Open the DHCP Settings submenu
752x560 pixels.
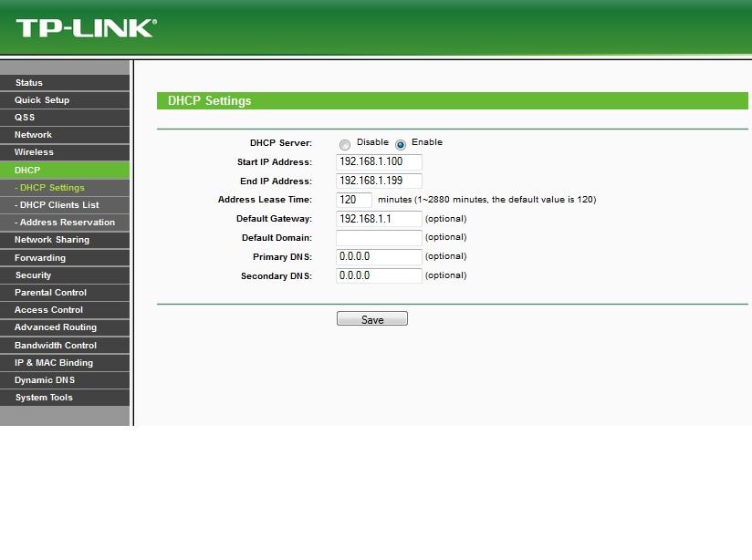65,188
